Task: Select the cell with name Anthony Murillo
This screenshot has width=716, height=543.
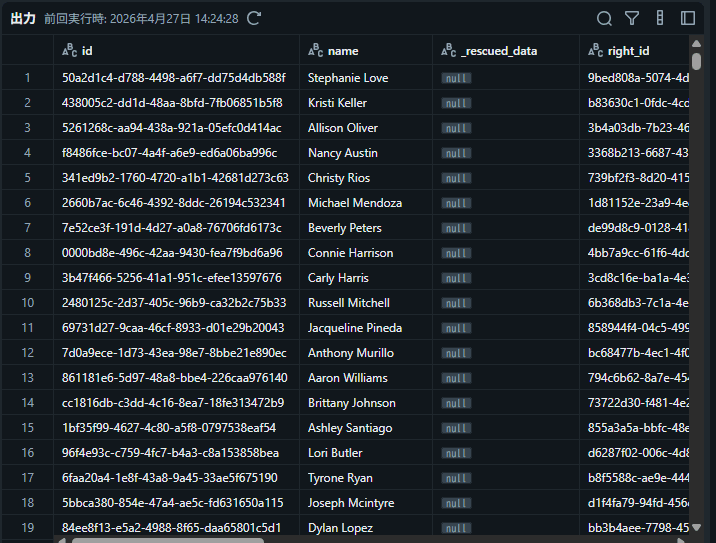Action: click(366, 353)
